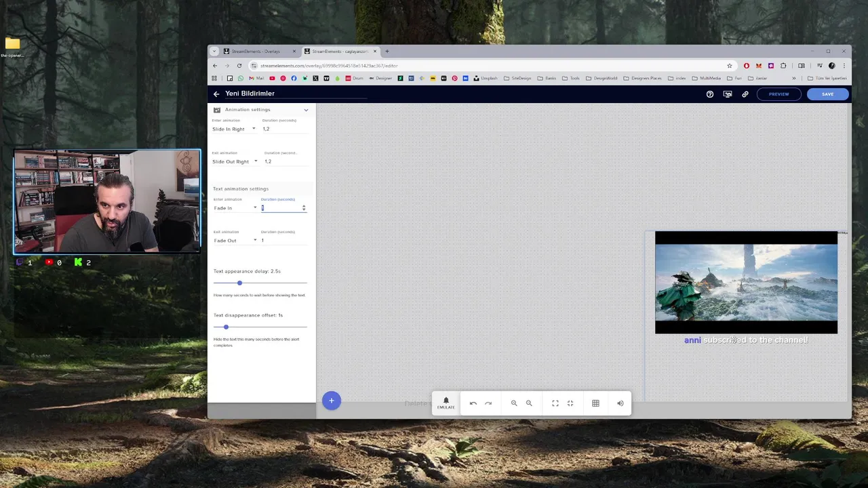Image resolution: width=868 pixels, height=488 pixels.
Task: Expand canvas to fullscreen view
Action: click(555, 403)
